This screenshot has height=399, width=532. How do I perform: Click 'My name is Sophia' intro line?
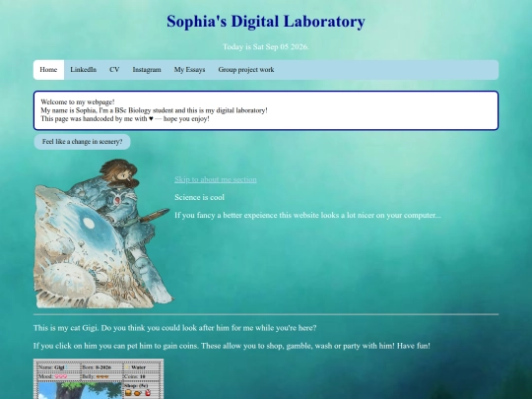(154, 110)
